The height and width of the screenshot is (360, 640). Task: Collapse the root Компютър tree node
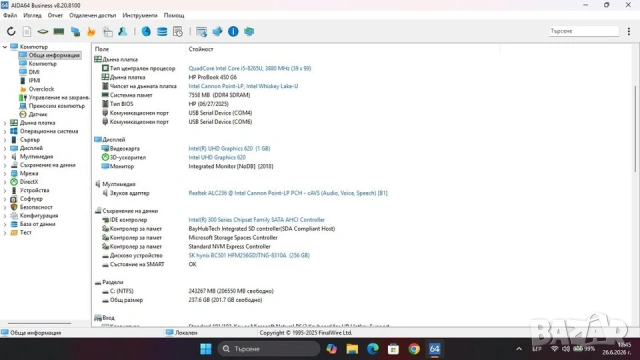click(x=5, y=47)
